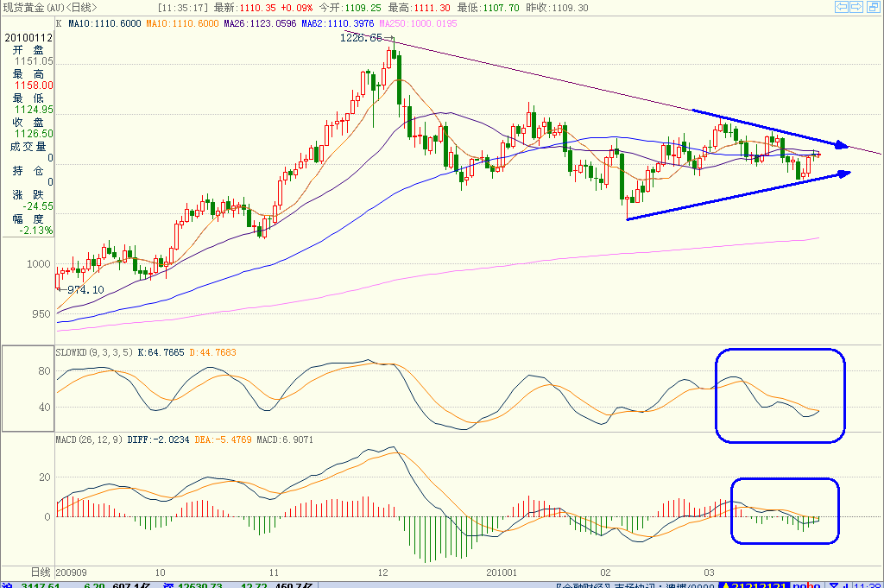The width and height of the screenshot is (884, 588).
Task: Click the 最高 1111.30 header value
Action: 420,8
